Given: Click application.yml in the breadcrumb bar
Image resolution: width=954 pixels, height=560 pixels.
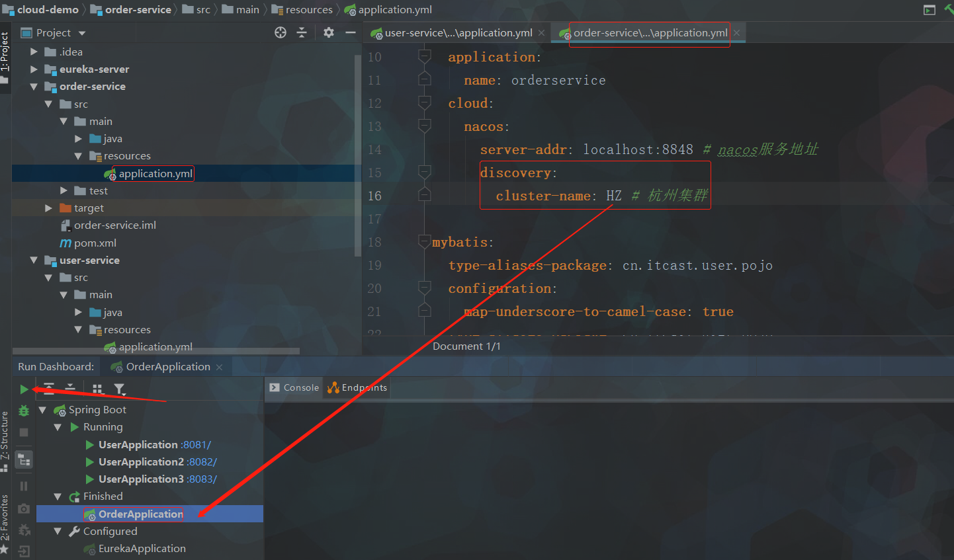Looking at the screenshot, I should point(388,10).
